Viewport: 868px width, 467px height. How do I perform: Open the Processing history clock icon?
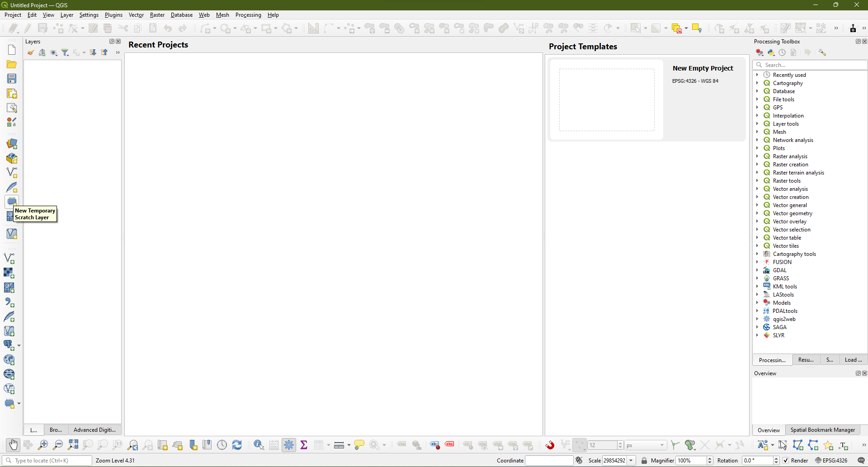tap(782, 52)
